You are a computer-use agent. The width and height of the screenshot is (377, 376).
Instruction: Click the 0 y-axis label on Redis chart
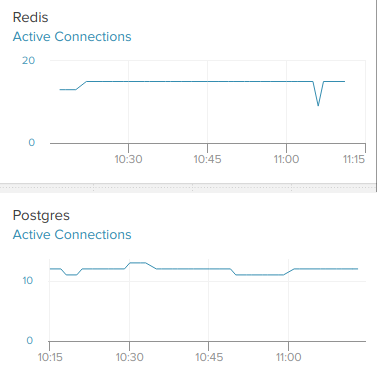pos(31,142)
